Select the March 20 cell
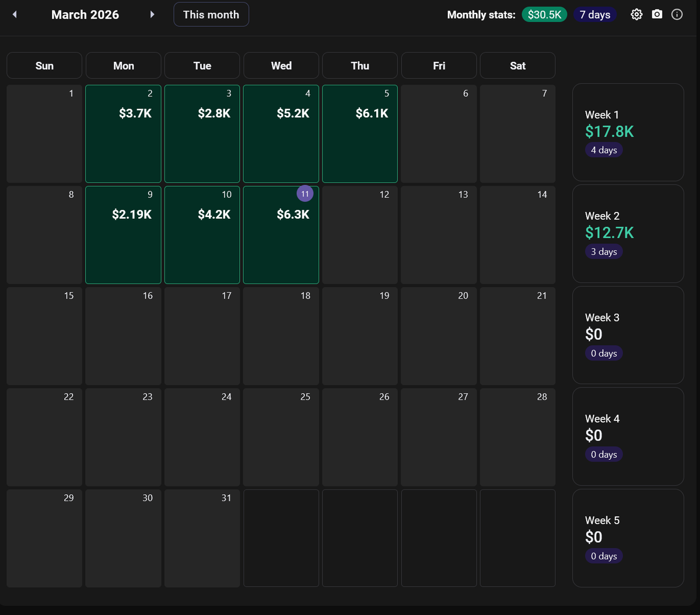 (x=439, y=336)
